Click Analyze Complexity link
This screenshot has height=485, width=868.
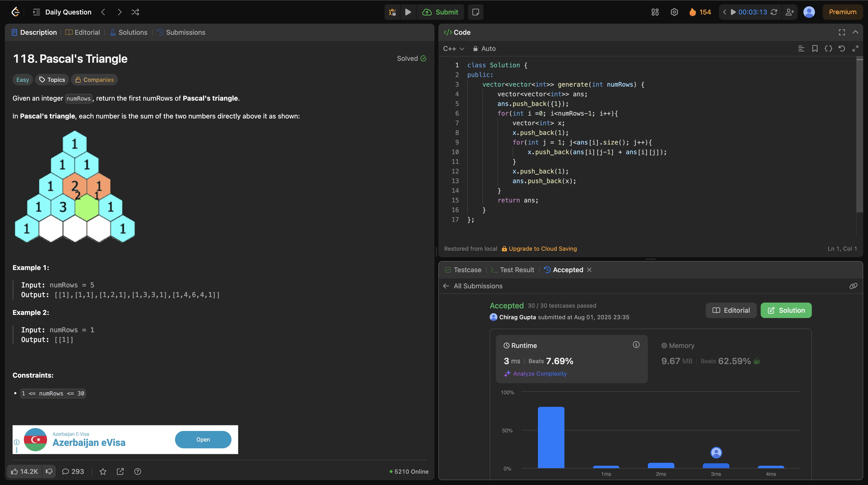pyautogui.click(x=539, y=374)
